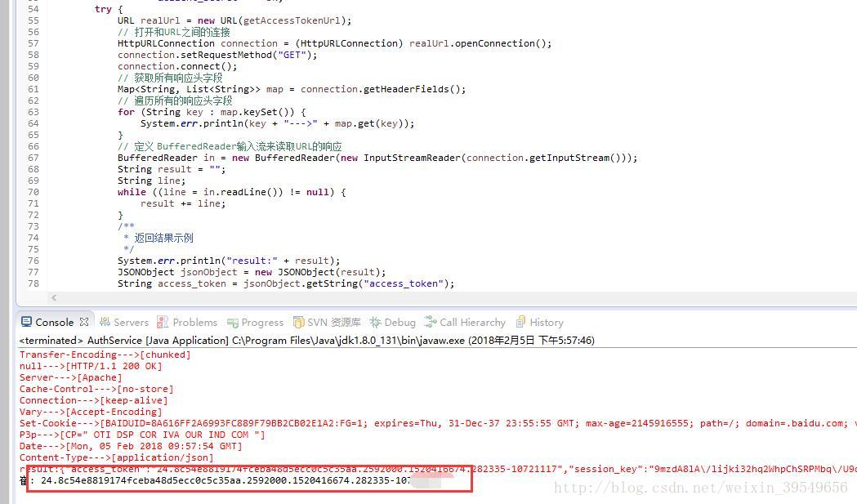Close the Console view with its X icon

tap(83, 322)
